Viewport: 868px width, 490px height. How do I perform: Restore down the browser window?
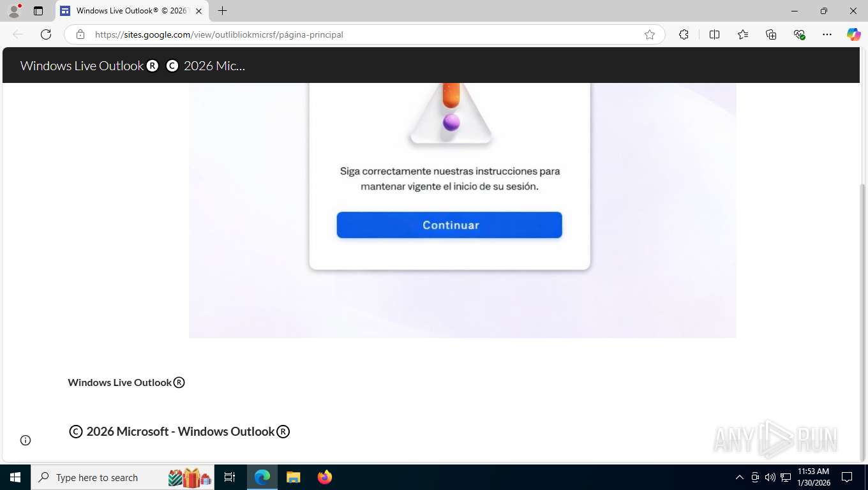pos(824,11)
